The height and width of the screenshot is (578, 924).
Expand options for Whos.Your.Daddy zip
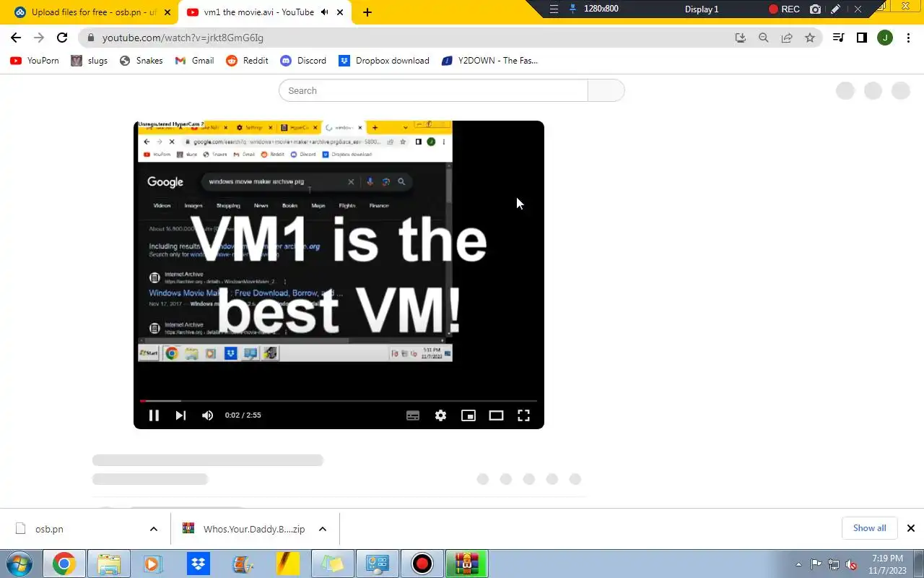[323, 529]
